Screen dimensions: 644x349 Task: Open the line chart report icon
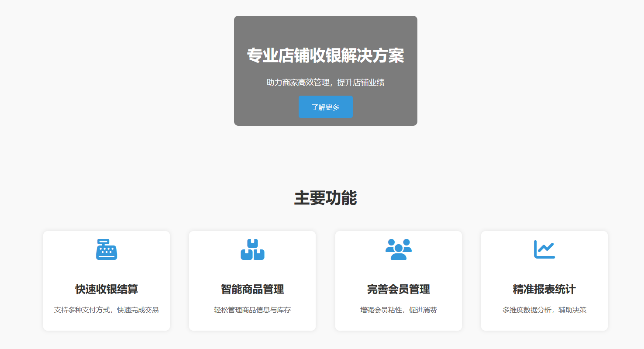tap(544, 249)
